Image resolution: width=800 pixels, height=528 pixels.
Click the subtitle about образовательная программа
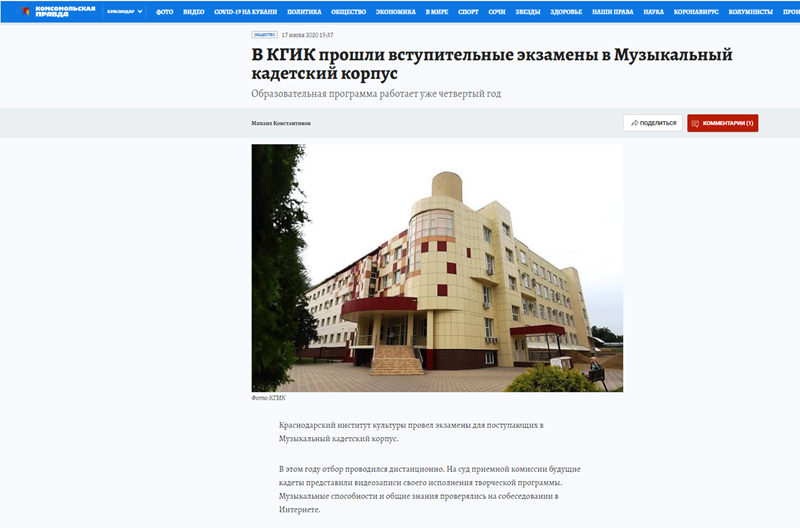(x=376, y=94)
